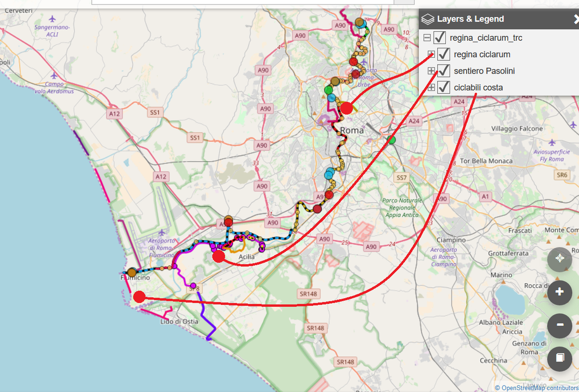The image size is (579, 392).
Task: Click the dark red marker by A91
Action: 317,209
